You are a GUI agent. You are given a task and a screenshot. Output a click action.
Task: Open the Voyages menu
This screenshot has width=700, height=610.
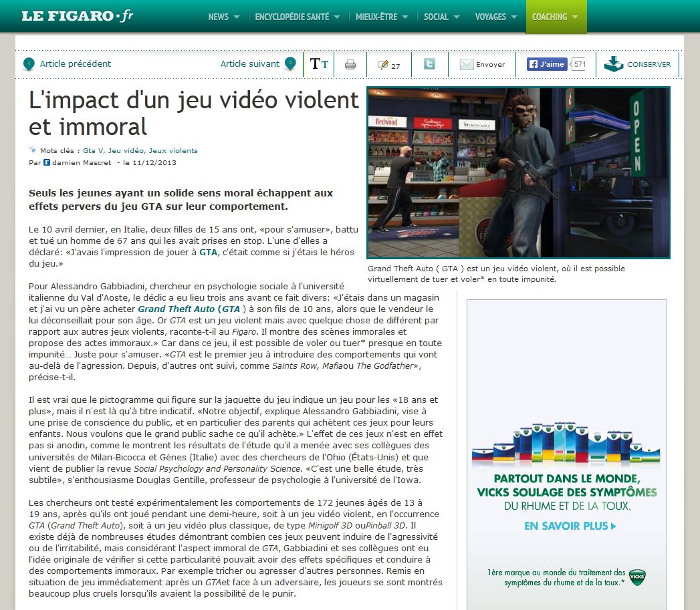(x=490, y=17)
